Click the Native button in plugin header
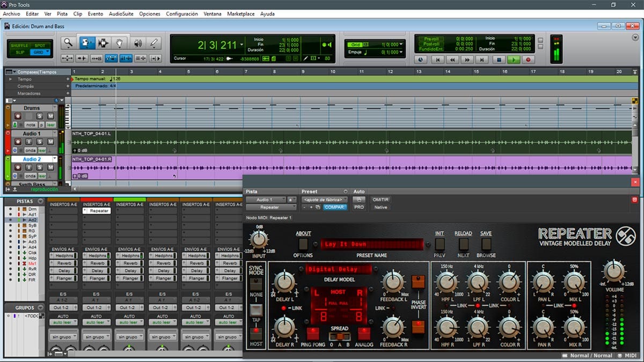Viewport: 644px width, 362px height. click(380, 207)
